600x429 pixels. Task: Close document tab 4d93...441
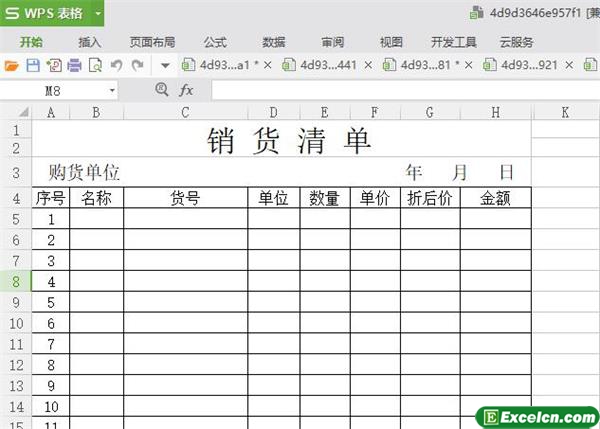tap(368, 65)
